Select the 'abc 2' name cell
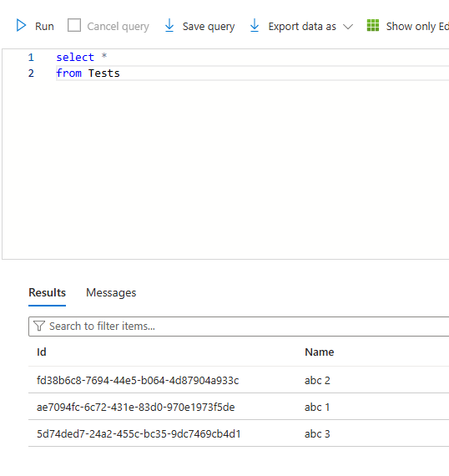The width and height of the screenshot is (449, 476). click(x=317, y=380)
